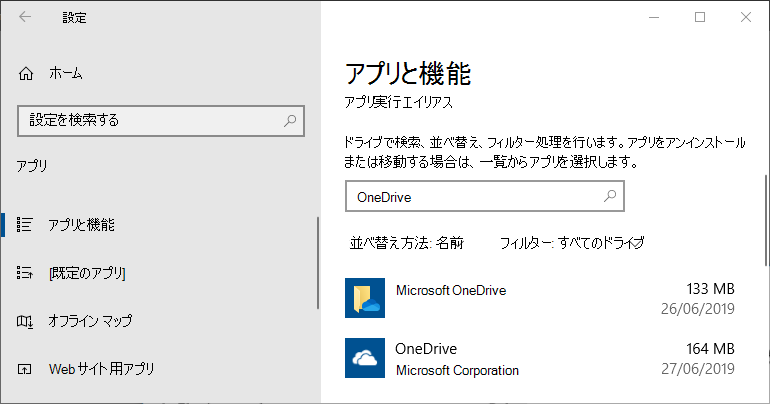770x404 pixels.
Task: Click the home icon beside ホーム
Action: pos(26,74)
